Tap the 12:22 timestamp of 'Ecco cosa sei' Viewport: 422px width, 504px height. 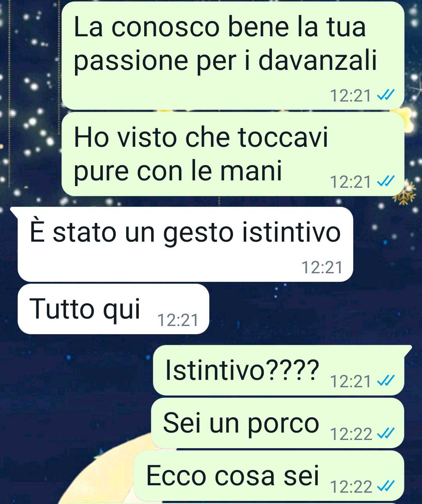click(351, 486)
